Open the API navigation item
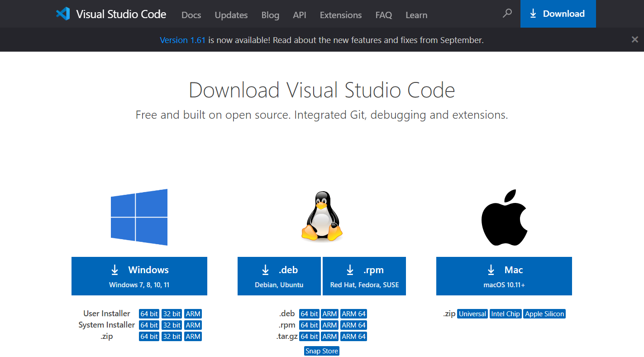 (x=300, y=15)
